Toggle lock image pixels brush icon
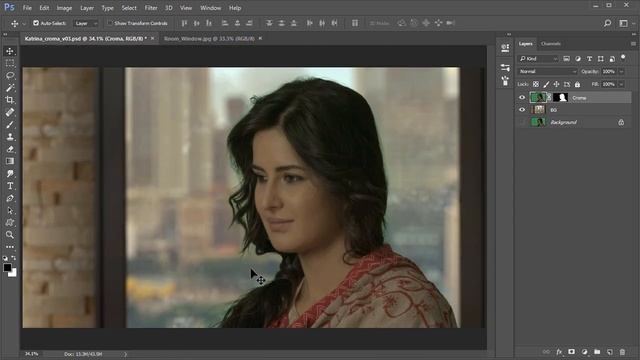Image resolution: width=640 pixels, height=360 pixels. coord(546,84)
